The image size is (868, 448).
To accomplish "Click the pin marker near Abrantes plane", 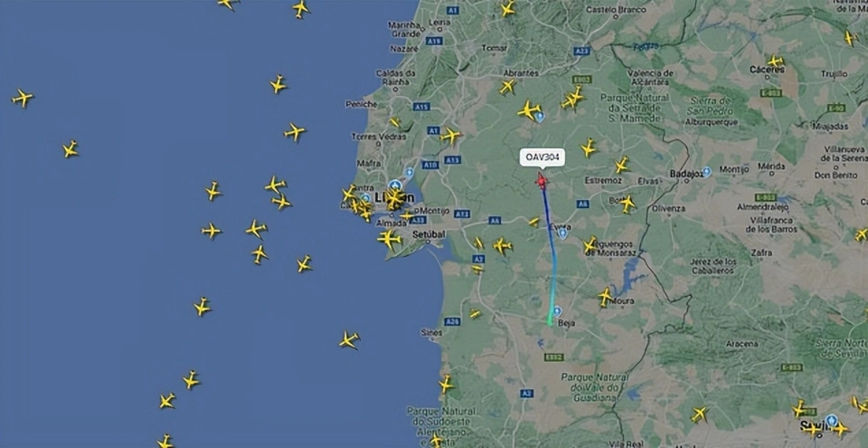I will 540,117.
